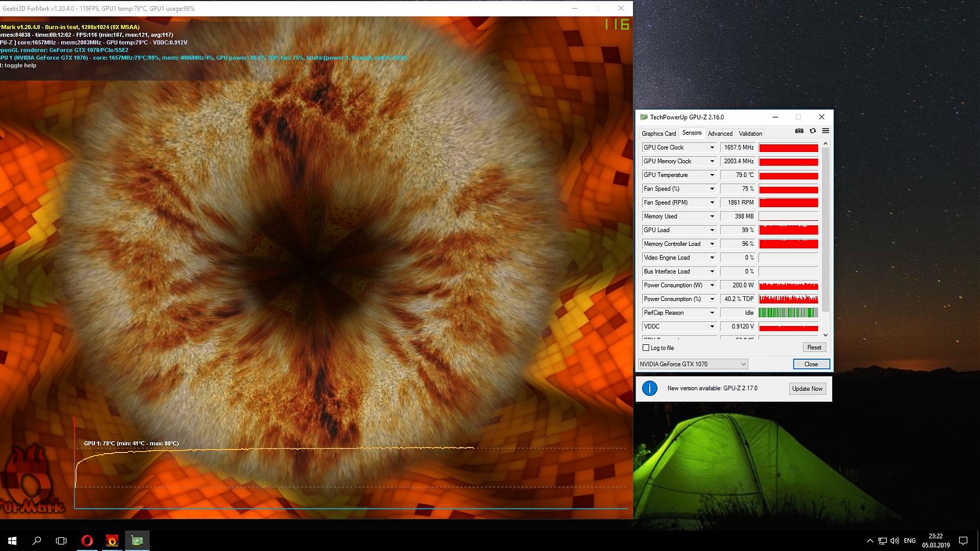Expand Memory Used sensor dropdown
The image size is (980, 551).
(x=712, y=216)
